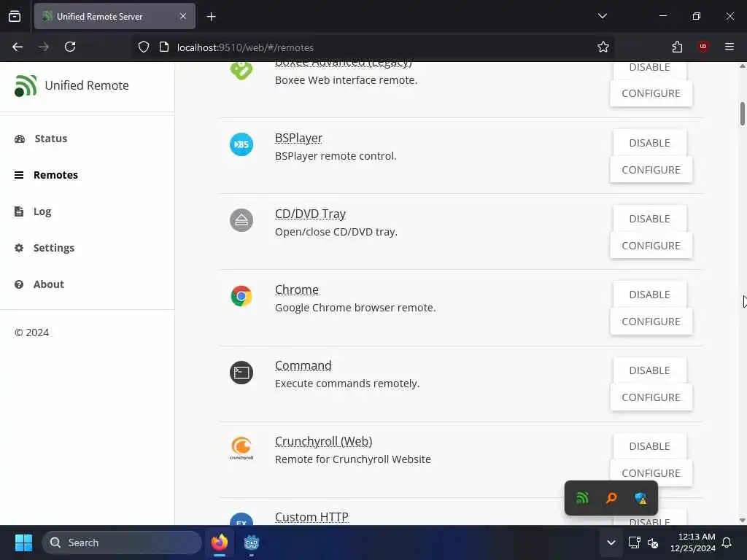Click the Crunchyroll remote icon

241,448
